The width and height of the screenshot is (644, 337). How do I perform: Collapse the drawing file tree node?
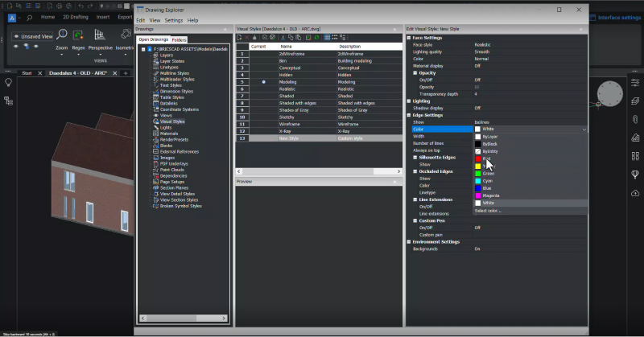coord(143,49)
